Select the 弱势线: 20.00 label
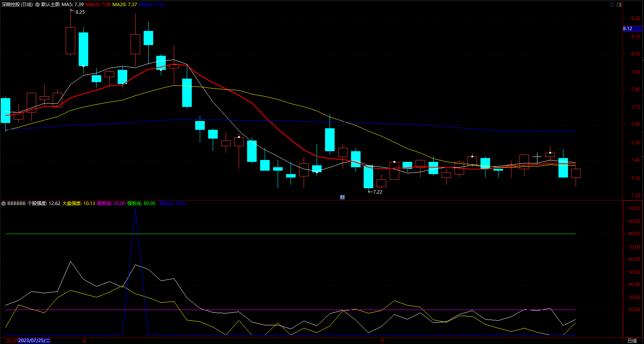Screen dimensions: 644x344 click(111, 203)
